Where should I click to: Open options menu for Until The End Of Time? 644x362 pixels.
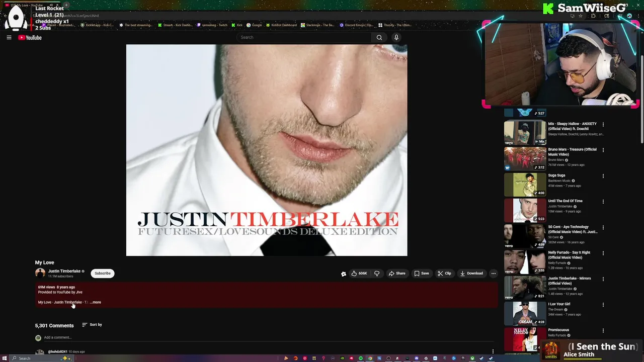(x=603, y=202)
